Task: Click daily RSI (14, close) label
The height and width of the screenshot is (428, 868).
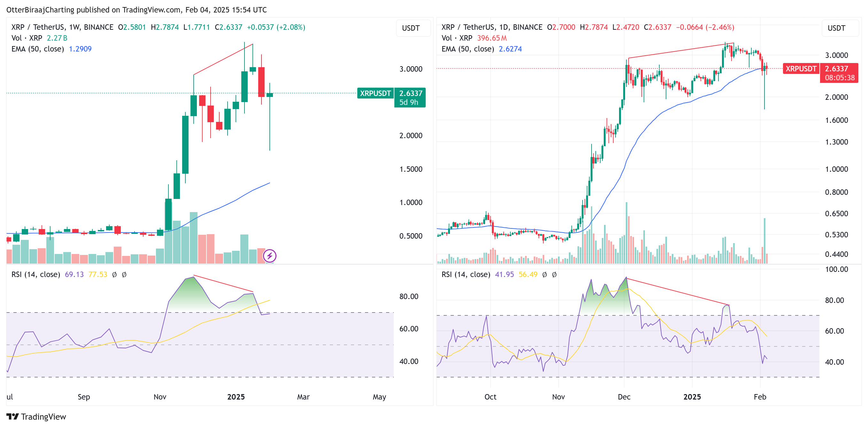Action: tap(466, 274)
